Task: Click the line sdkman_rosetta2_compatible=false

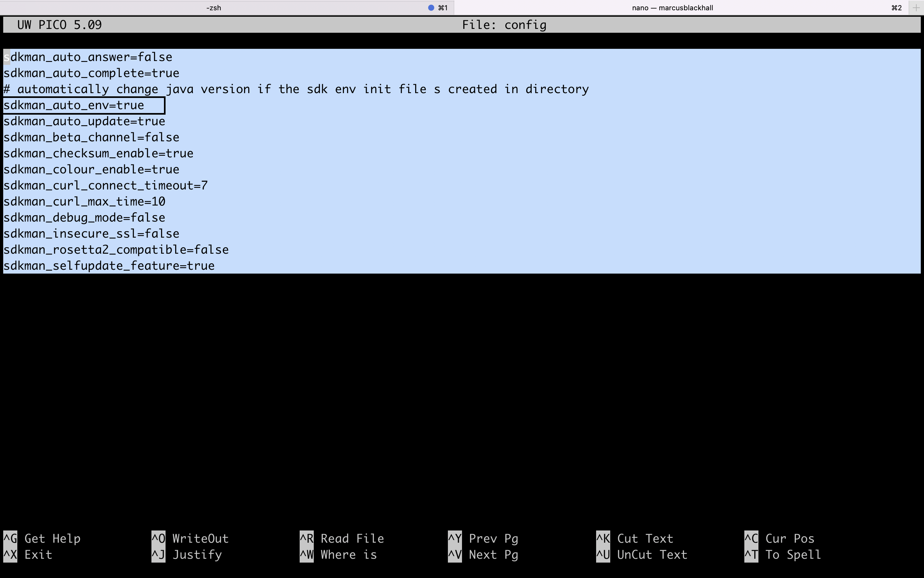Action: point(116,250)
